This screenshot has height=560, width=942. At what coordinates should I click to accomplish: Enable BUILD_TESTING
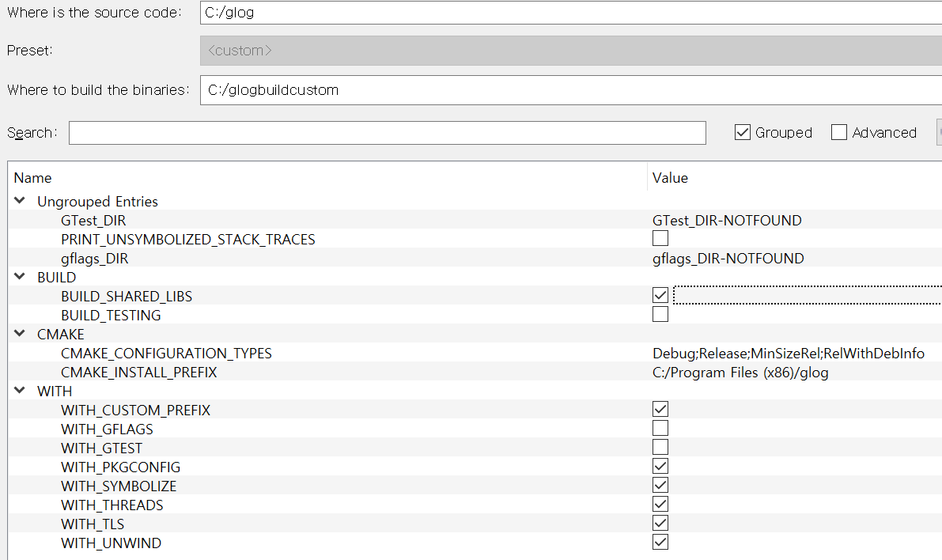pyautogui.click(x=660, y=314)
